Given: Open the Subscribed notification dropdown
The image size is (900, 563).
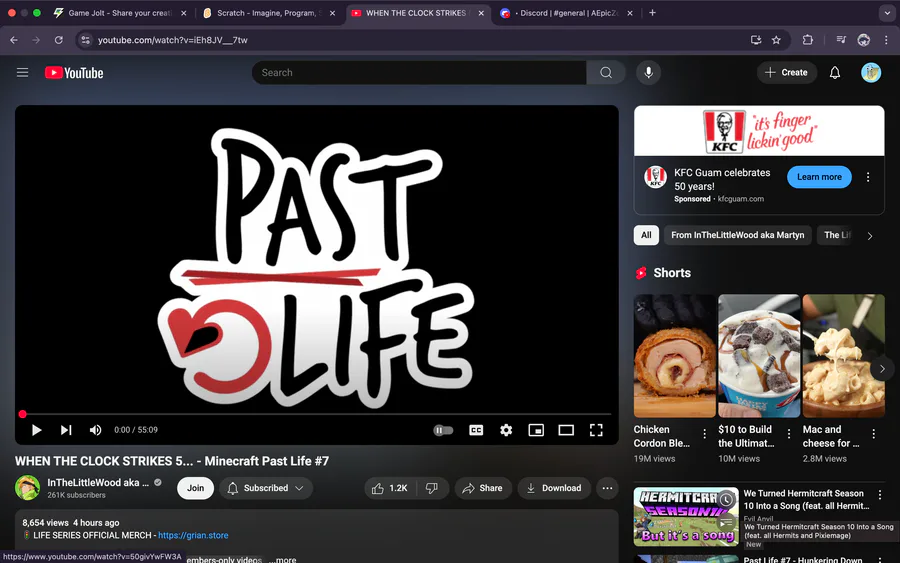Looking at the screenshot, I should (x=266, y=488).
